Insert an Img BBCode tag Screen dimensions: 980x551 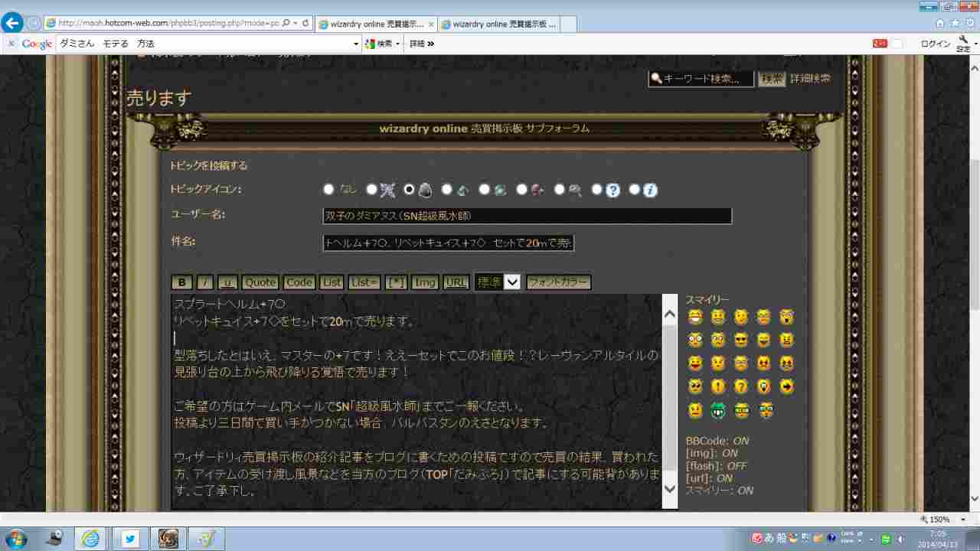coord(424,282)
